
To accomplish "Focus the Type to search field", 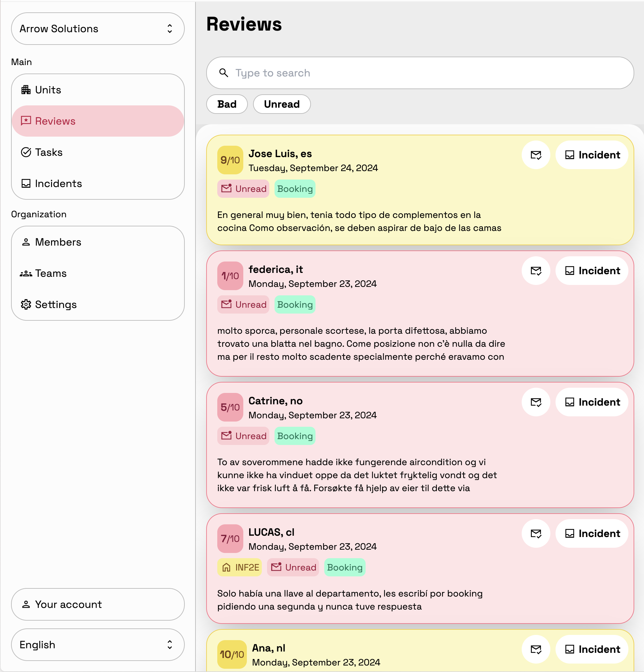I will (420, 73).
